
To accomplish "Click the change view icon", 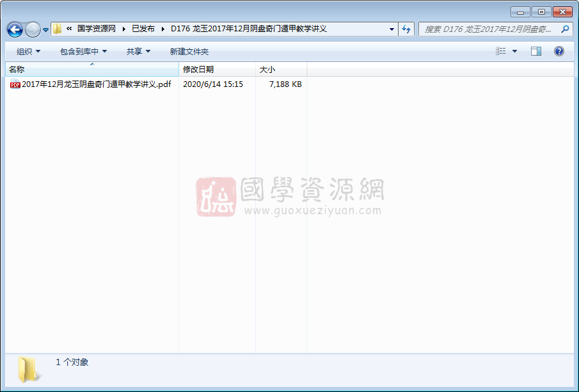I will coord(501,51).
